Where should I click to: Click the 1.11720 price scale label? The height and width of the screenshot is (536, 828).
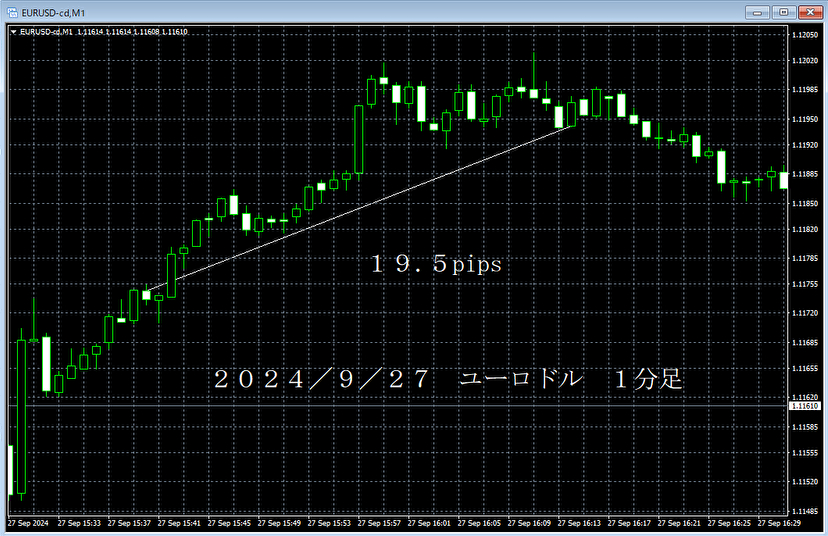[805, 313]
